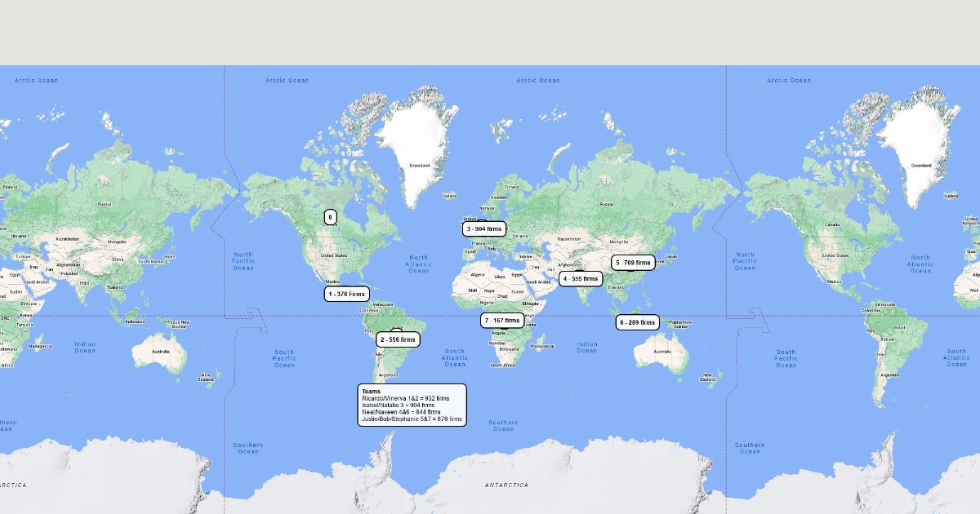Open the '7 - 167 firms' marker
The image size is (980, 514).
(502, 321)
